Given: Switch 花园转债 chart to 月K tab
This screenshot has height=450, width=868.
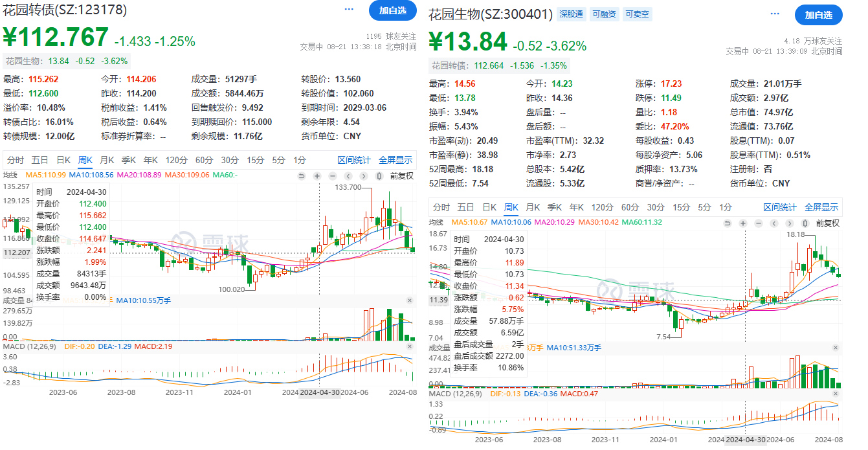Looking at the screenshot, I should 107,160.
